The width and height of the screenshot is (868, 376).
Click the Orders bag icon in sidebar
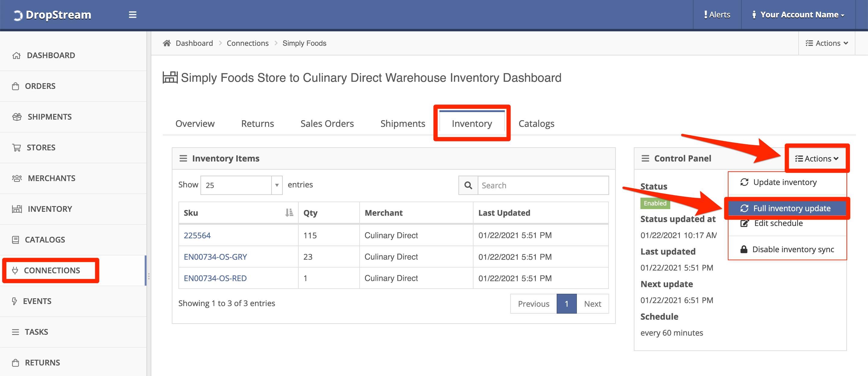pyautogui.click(x=15, y=86)
